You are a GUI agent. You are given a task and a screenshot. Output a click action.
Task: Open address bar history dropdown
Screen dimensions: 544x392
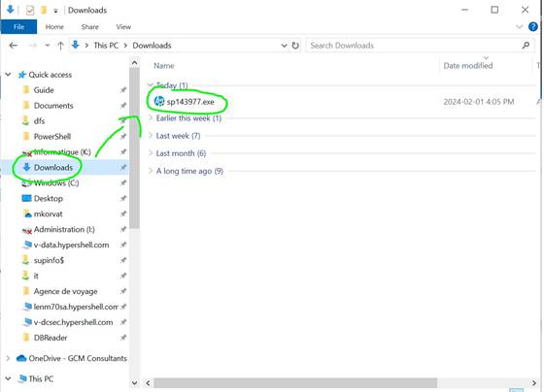pyautogui.click(x=284, y=46)
